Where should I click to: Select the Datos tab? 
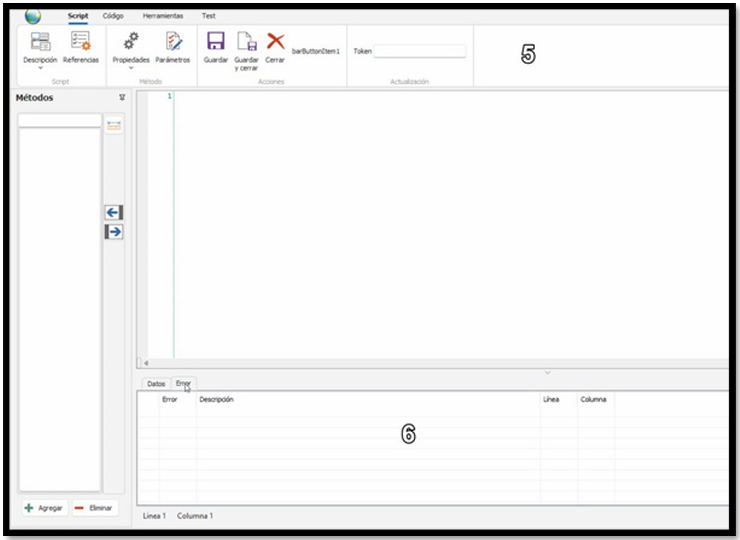[156, 383]
